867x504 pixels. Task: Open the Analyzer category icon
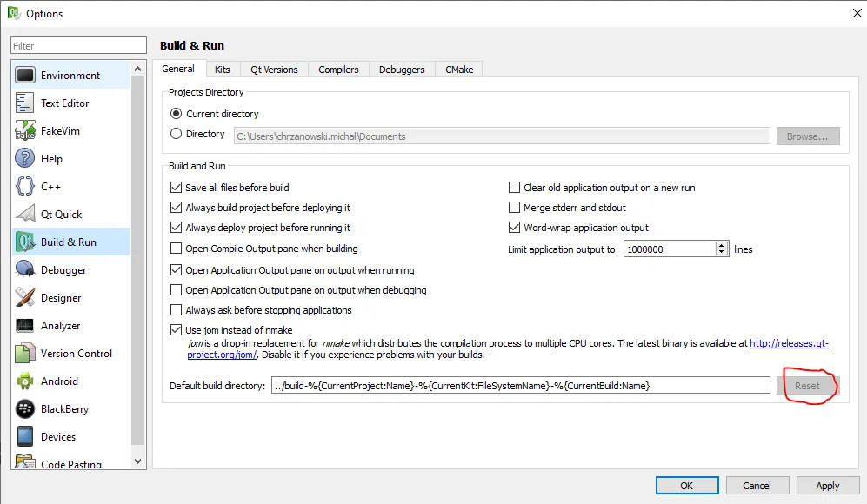pos(25,326)
